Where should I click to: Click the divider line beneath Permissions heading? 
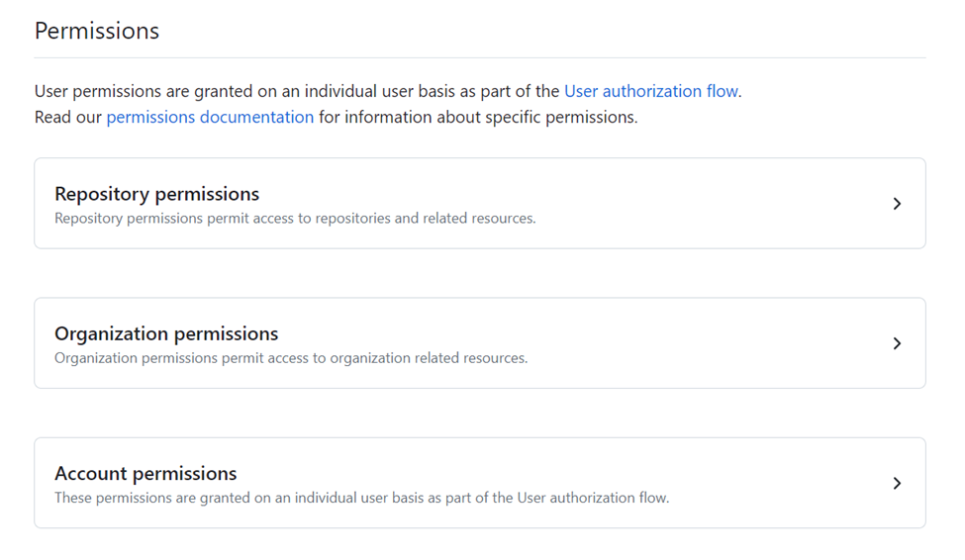[480, 57]
